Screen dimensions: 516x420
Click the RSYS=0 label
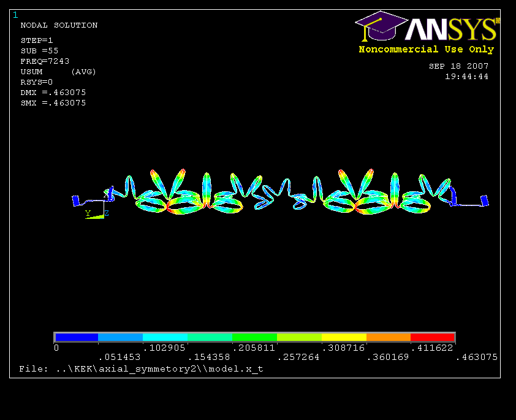37,82
